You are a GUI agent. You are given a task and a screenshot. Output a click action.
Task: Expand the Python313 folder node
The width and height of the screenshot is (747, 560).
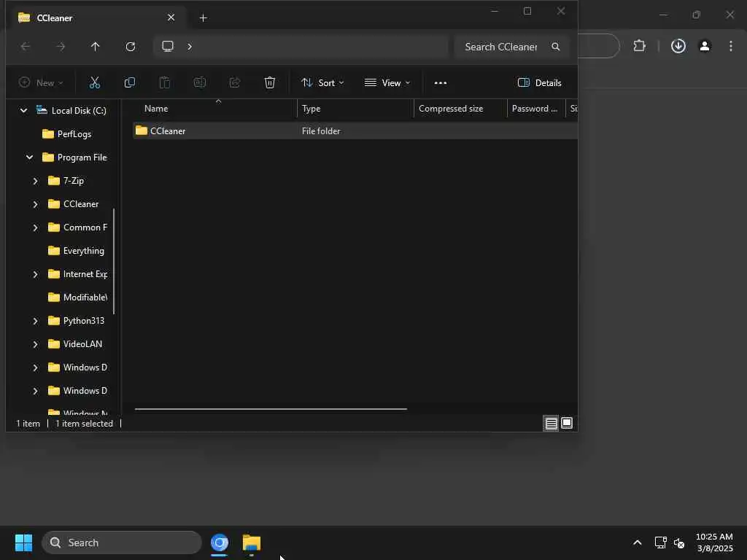tap(35, 321)
